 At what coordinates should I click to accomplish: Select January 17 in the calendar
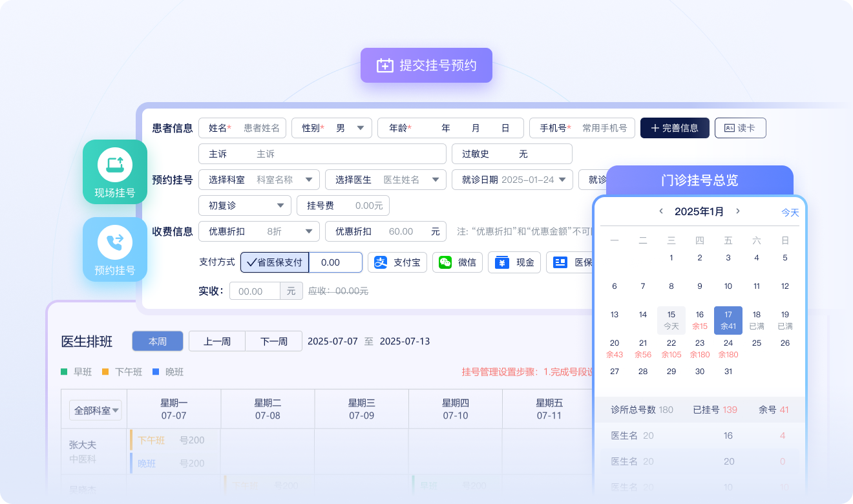728,320
